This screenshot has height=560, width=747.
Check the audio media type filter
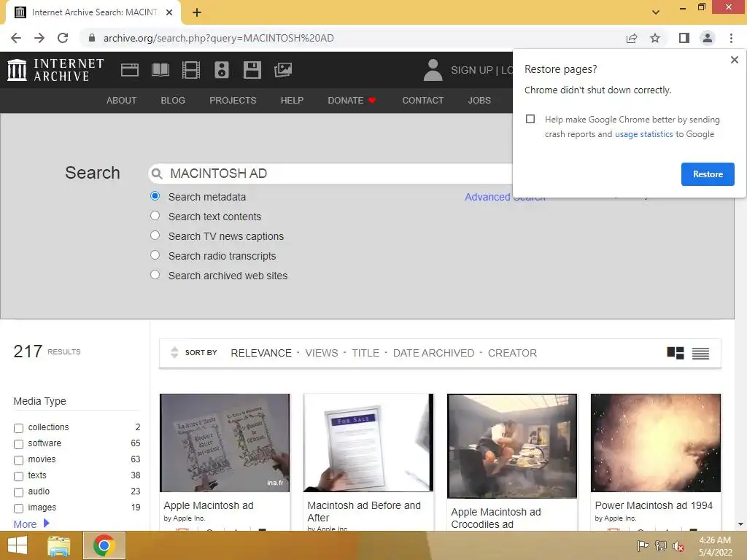18,492
